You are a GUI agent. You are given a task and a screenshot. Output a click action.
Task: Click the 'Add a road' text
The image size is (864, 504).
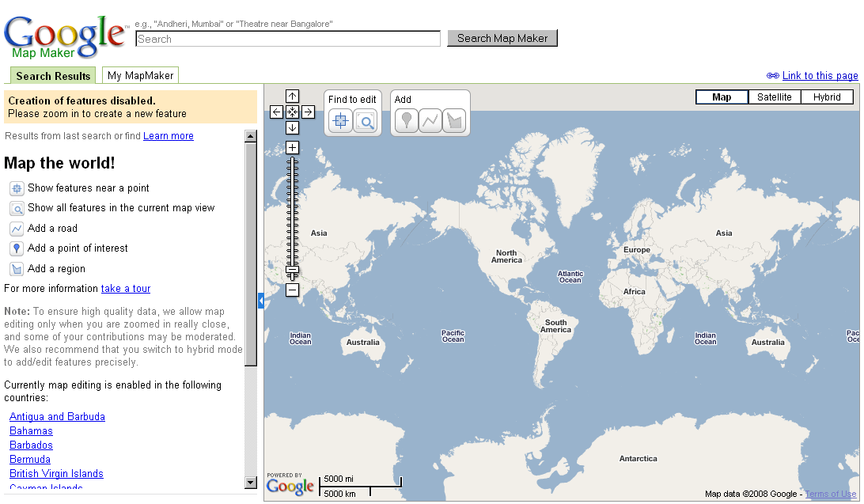[x=52, y=228]
